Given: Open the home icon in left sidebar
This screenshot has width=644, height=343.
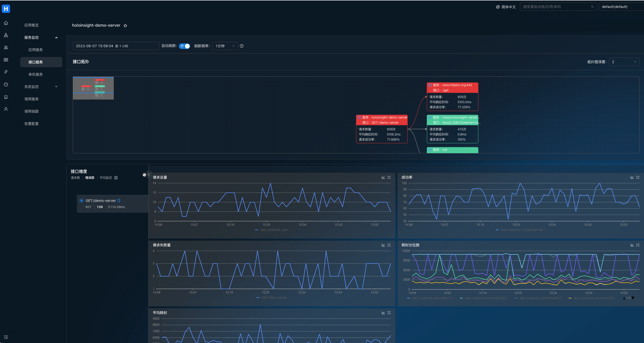Looking at the screenshot, I should (x=6, y=23).
